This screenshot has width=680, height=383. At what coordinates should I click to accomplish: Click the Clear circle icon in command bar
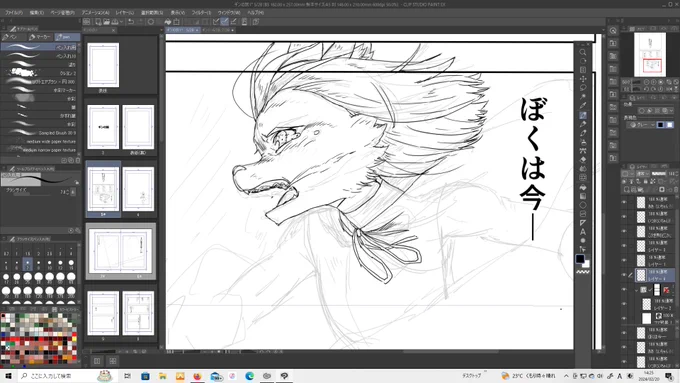click(150, 22)
